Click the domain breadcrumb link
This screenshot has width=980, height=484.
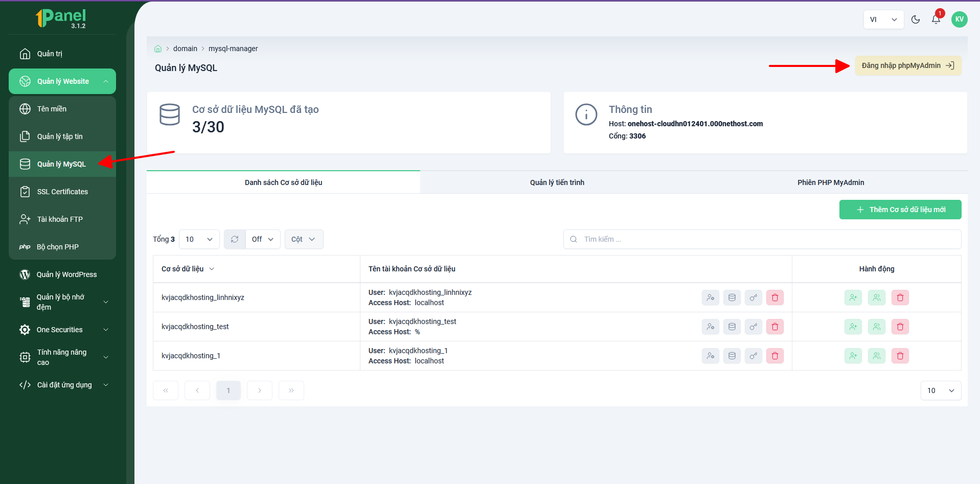(x=185, y=49)
